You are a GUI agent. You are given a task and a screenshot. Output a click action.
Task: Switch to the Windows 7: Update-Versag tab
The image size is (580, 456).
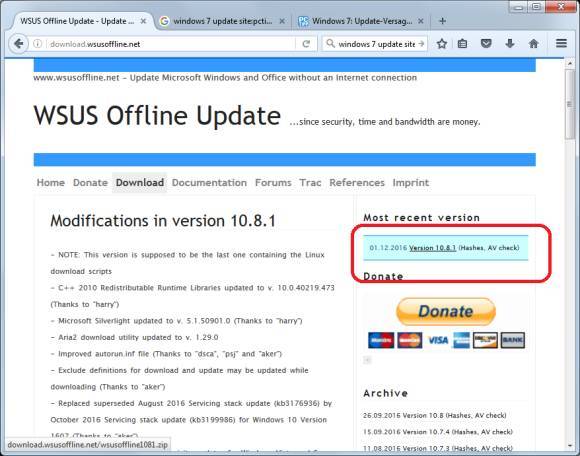pos(361,21)
